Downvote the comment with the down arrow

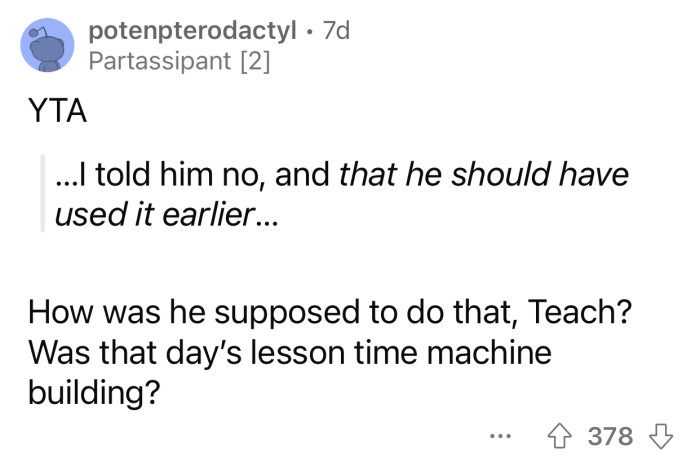(x=661, y=436)
